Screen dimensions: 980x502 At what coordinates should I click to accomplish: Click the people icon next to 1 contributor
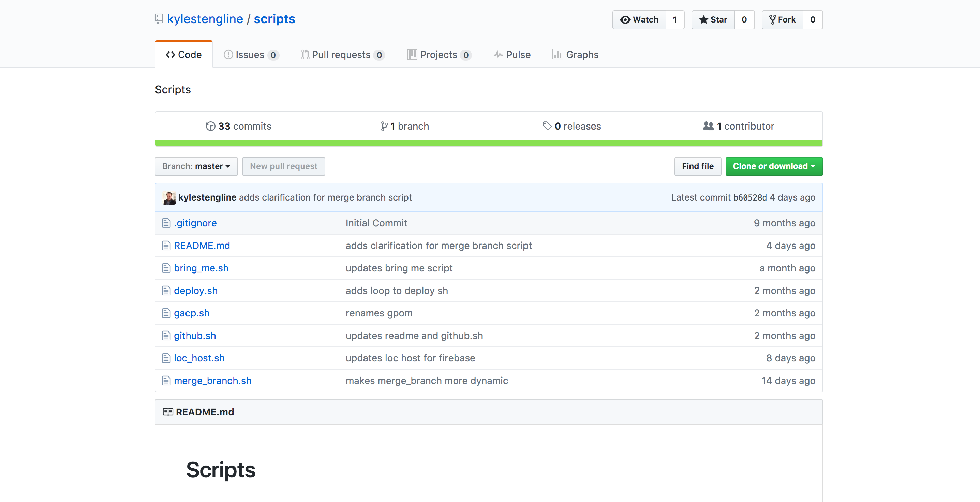pyautogui.click(x=708, y=126)
